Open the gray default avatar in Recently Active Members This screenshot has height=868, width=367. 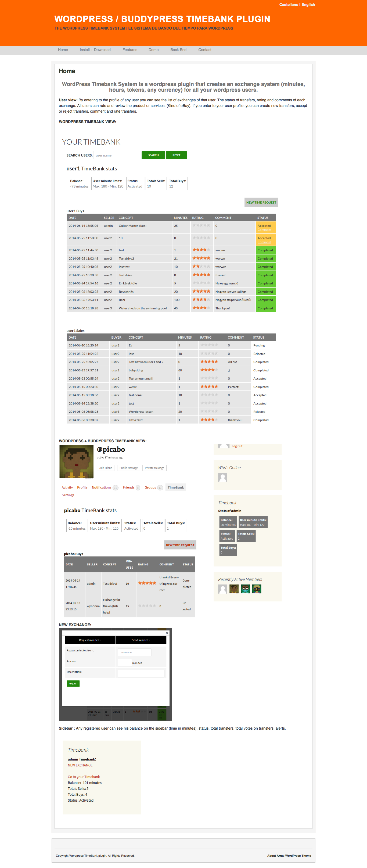pyautogui.click(x=223, y=589)
